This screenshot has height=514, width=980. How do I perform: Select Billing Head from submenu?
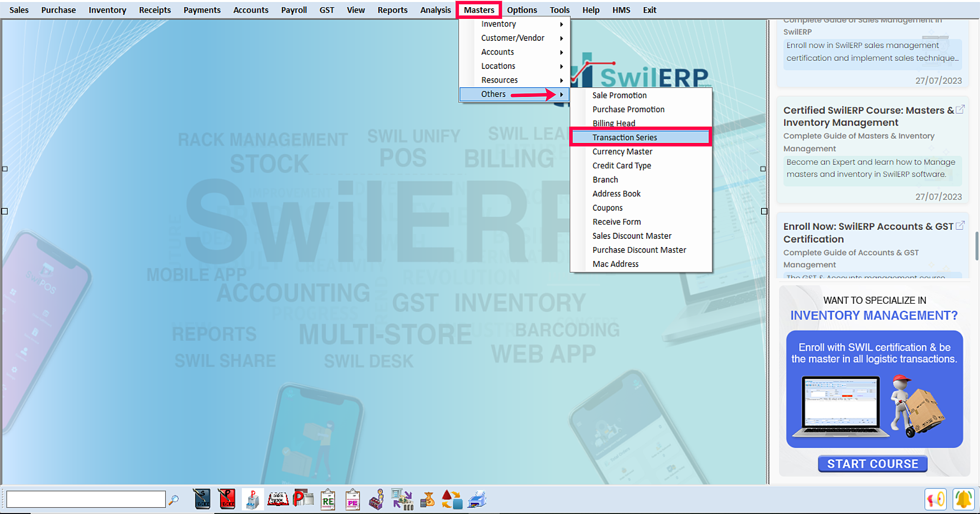pyautogui.click(x=641, y=124)
